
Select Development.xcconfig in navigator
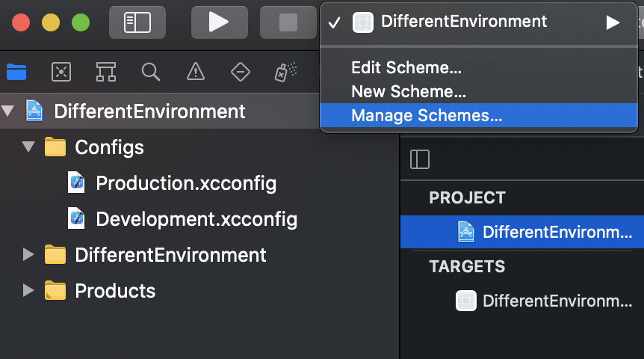(196, 219)
